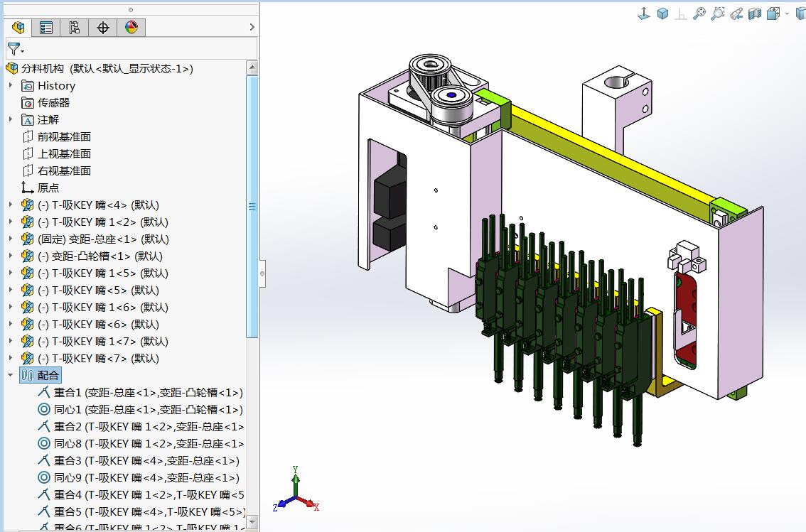806x532 pixels.
Task: Click the View Orientation triad icon
Action: [x=644, y=14]
